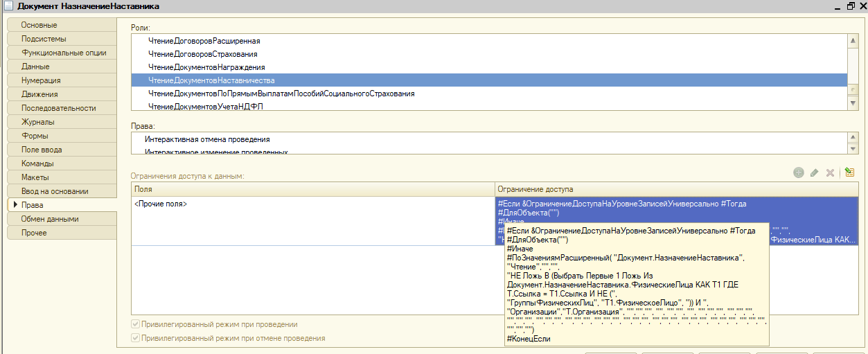Open the Данные tab
The image size is (868, 354).
[x=62, y=67]
